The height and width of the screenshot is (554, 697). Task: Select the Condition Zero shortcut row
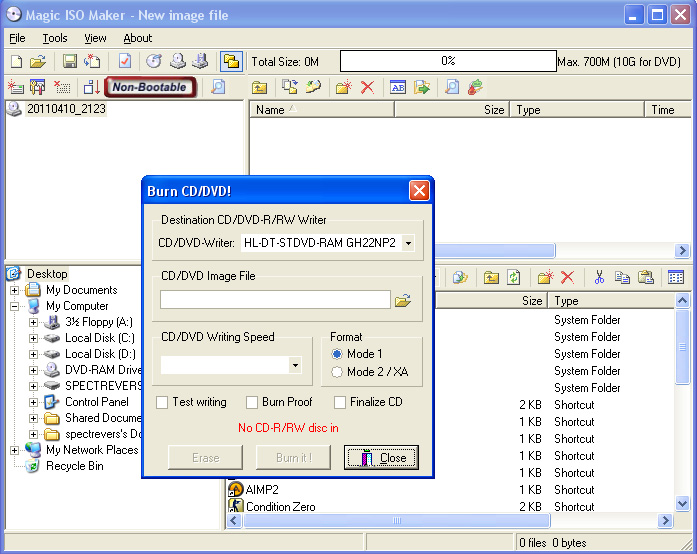click(280, 507)
